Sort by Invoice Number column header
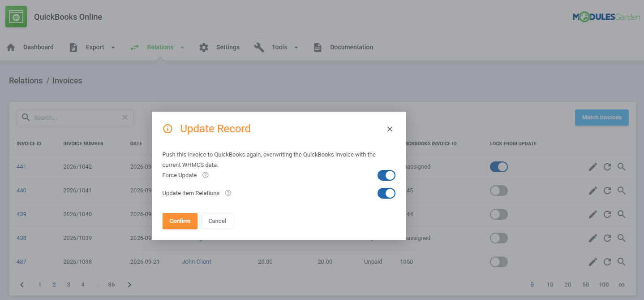This screenshot has height=300, width=644. click(x=83, y=144)
